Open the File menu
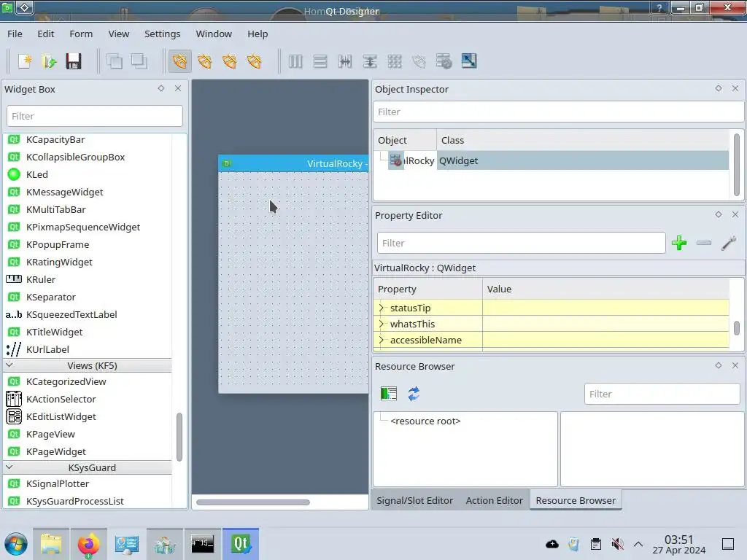Image resolution: width=747 pixels, height=560 pixels. (15, 34)
